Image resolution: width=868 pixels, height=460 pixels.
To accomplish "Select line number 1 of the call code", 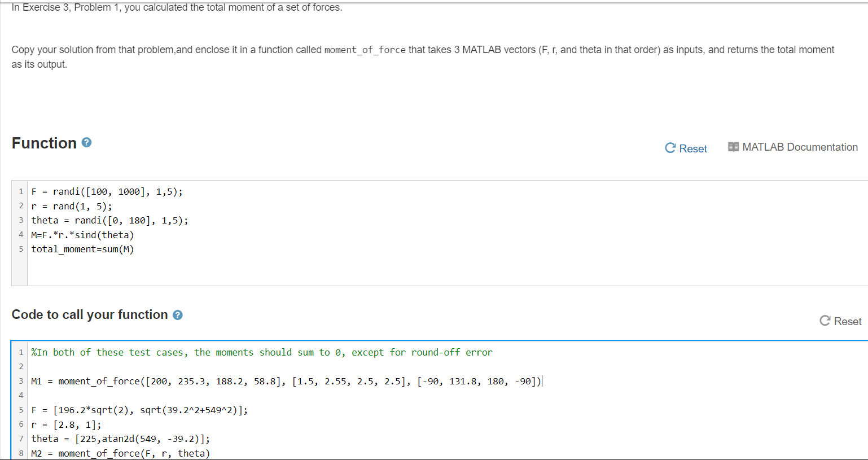I will (20, 352).
